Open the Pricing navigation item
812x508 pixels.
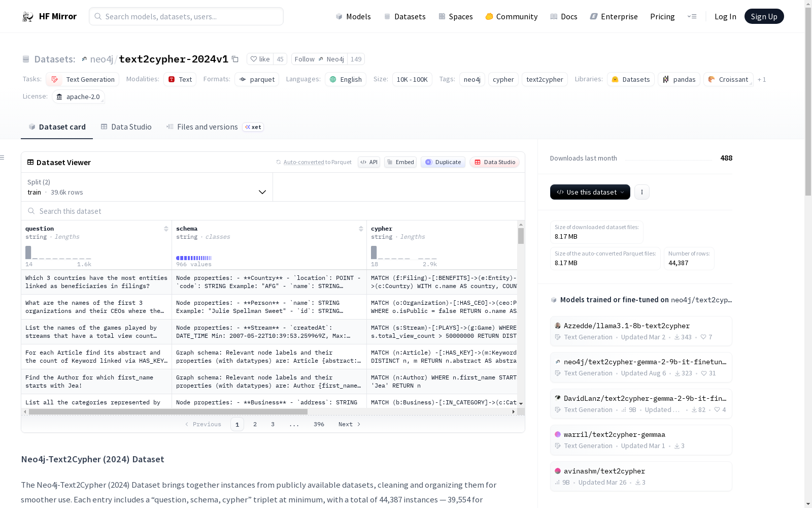point(662,17)
